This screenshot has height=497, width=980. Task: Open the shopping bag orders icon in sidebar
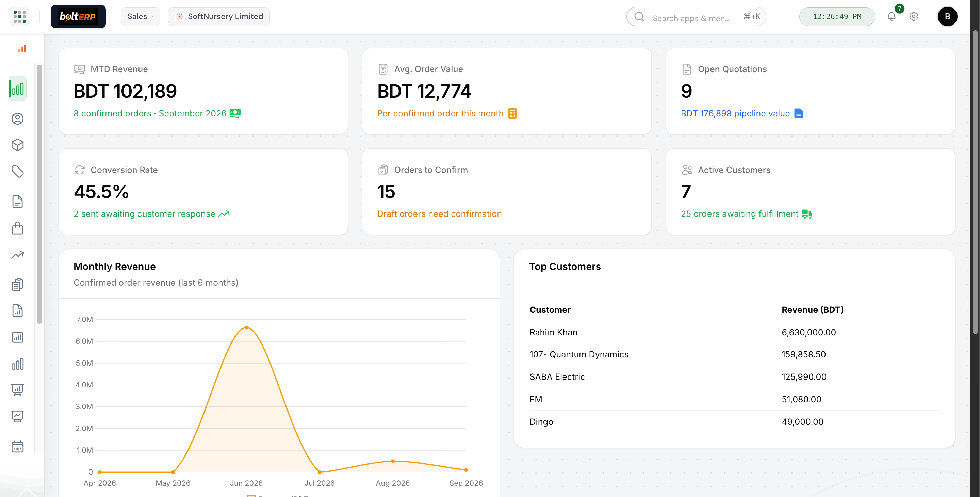coord(17,228)
